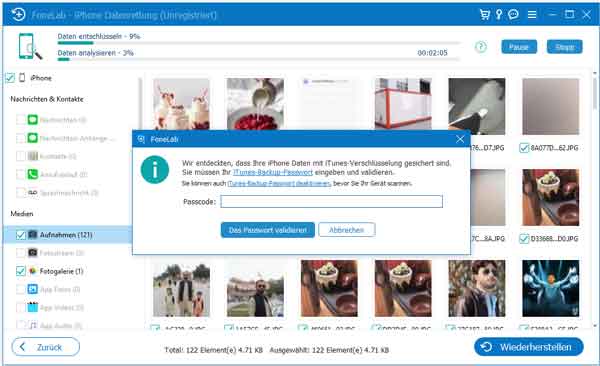Viewport: 600px width, 366px height.
Task: Click the Total: 122 Element(e) status text
Action: click(x=214, y=350)
